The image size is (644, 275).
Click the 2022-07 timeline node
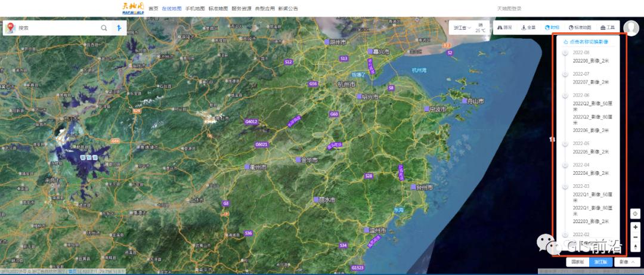565,74
